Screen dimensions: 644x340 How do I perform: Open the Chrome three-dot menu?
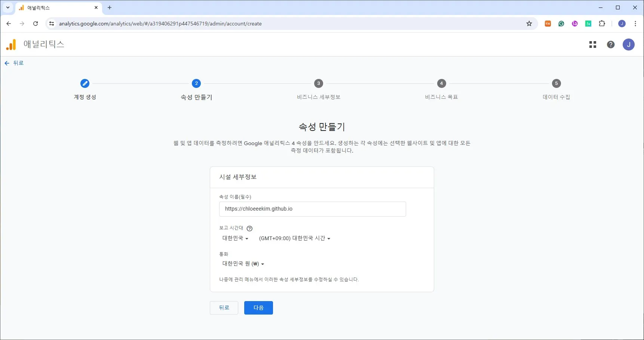click(635, 24)
